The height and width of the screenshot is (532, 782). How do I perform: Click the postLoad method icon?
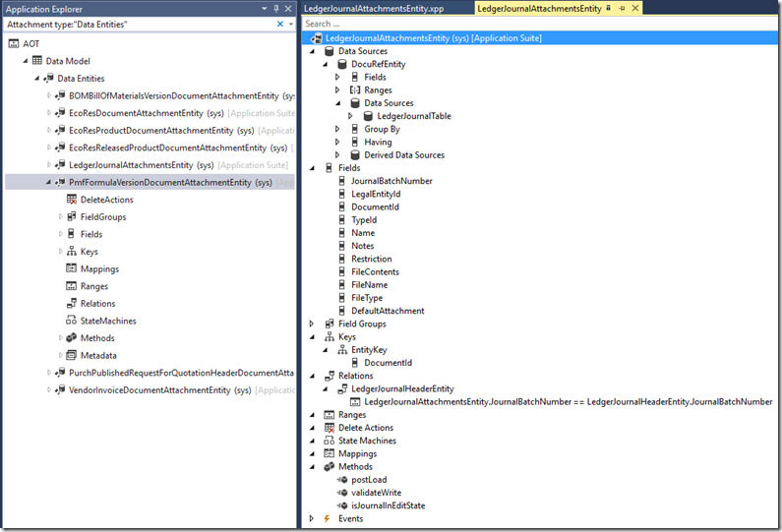click(342, 479)
